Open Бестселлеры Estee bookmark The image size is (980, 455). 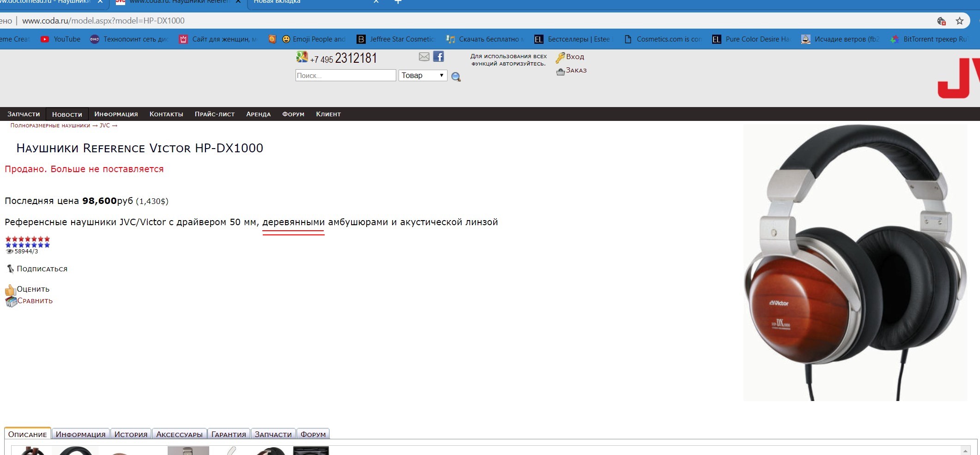coord(573,39)
